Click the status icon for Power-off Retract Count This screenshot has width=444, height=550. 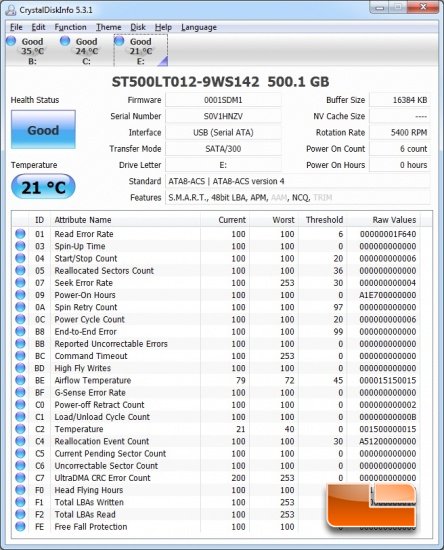(20, 404)
